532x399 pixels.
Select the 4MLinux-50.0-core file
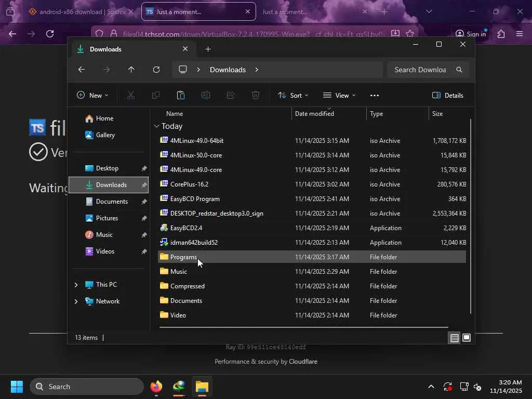tap(312, 155)
